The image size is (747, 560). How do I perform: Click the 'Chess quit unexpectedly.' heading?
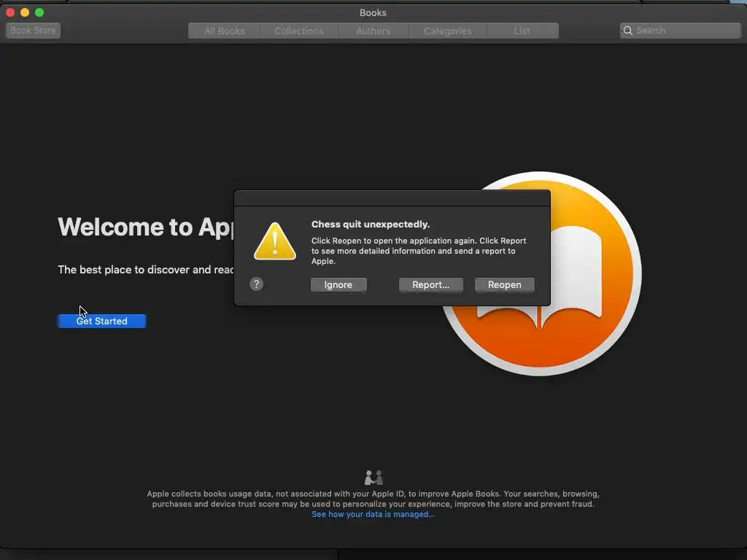[371, 225]
